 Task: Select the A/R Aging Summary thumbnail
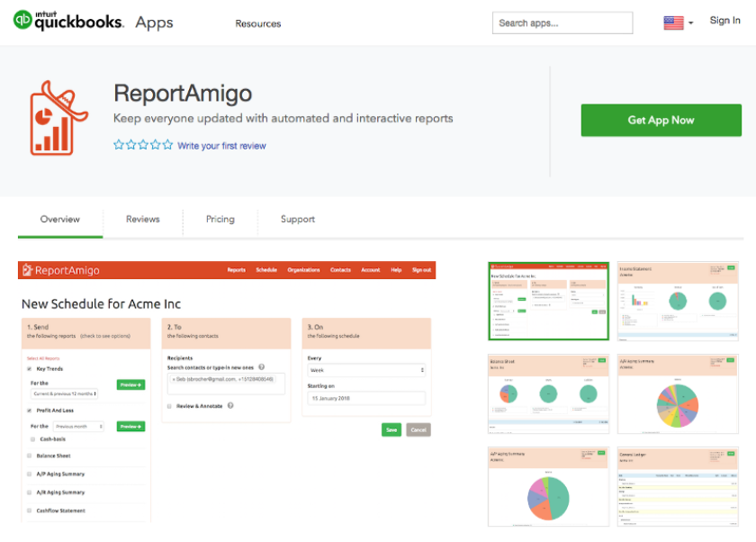tap(678, 394)
